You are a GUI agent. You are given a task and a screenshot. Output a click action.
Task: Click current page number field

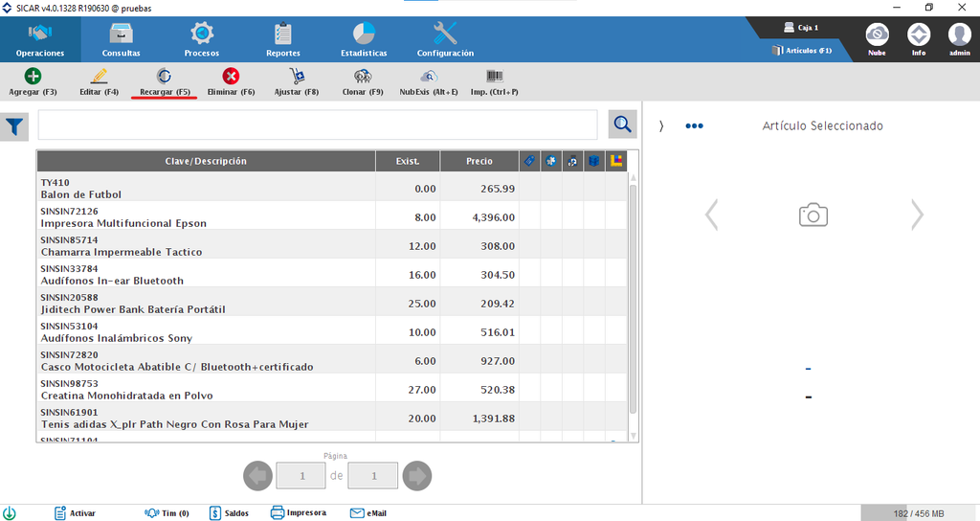click(301, 476)
